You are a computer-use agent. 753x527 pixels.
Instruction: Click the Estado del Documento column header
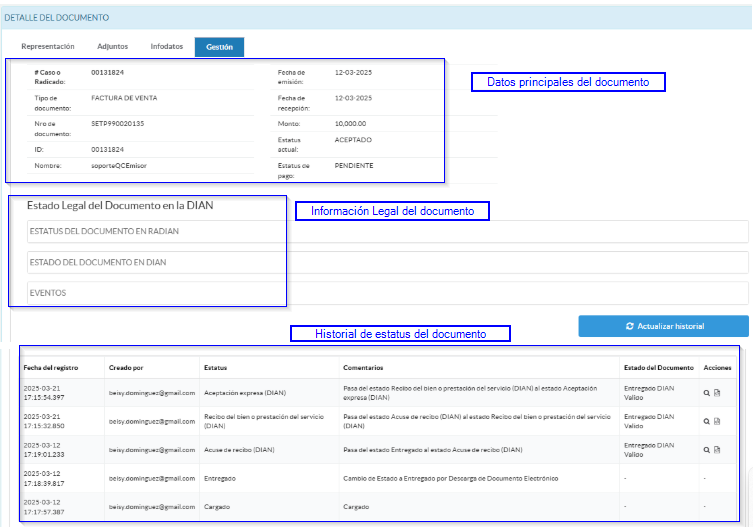(x=658, y=366)
